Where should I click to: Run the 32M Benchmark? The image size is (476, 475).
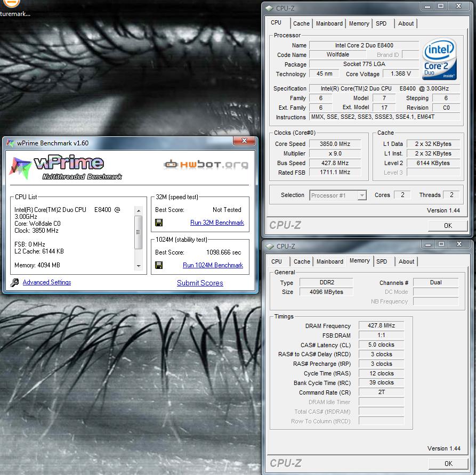coord(217,223)
